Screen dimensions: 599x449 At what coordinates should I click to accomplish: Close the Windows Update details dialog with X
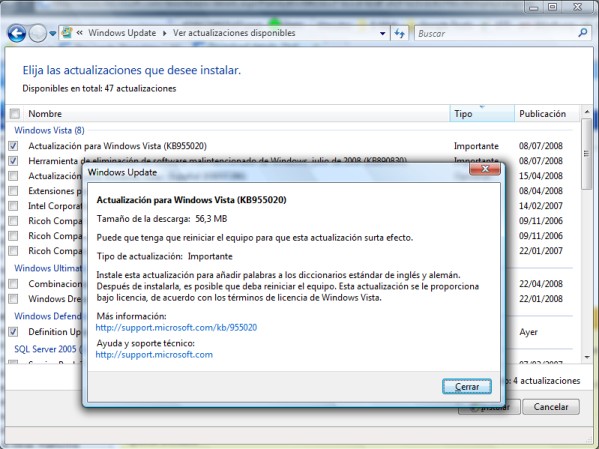(x=485, y=169)
